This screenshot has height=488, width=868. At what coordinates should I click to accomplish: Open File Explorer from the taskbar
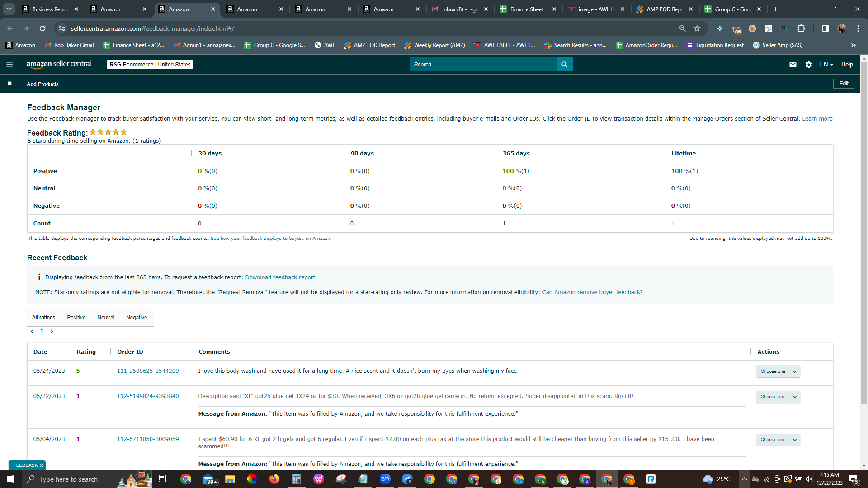(x=230, y=479)
